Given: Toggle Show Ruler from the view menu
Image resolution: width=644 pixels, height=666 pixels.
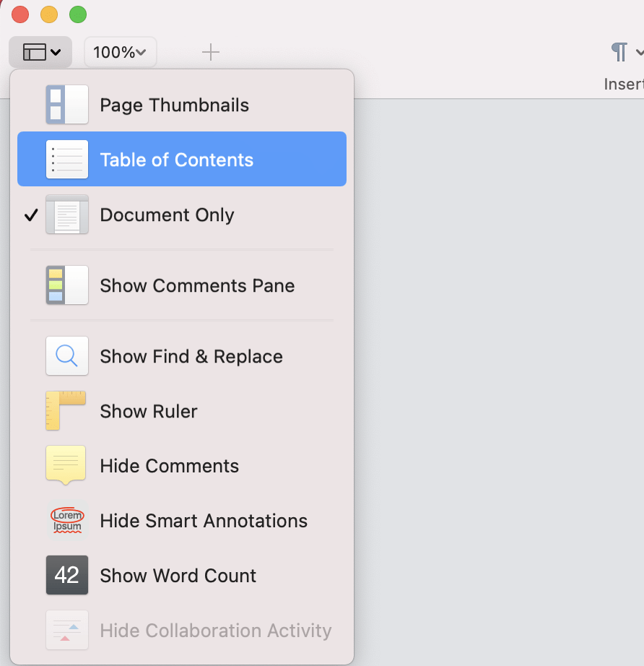Looking at the screenshot, I should (148, 410).
